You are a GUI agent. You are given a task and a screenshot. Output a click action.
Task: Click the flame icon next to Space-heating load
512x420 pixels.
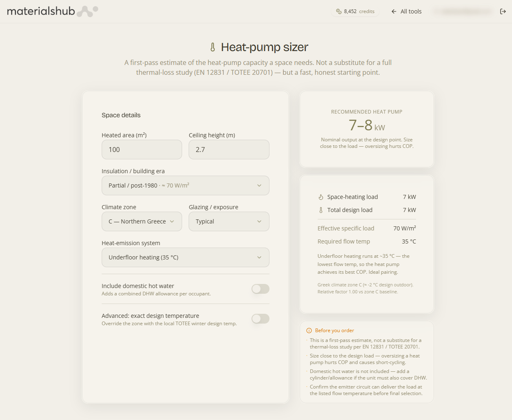[321, 197]
